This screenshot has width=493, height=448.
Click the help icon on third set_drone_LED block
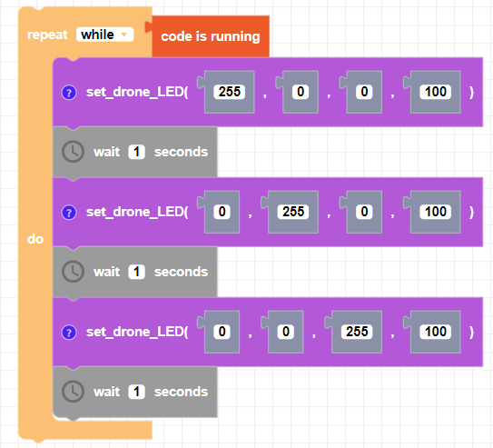tap(69, 333)
